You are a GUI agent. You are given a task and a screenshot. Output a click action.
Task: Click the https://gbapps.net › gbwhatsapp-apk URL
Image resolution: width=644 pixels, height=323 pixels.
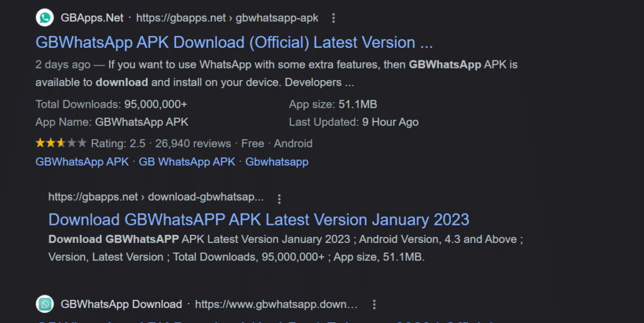pos(227,18)
